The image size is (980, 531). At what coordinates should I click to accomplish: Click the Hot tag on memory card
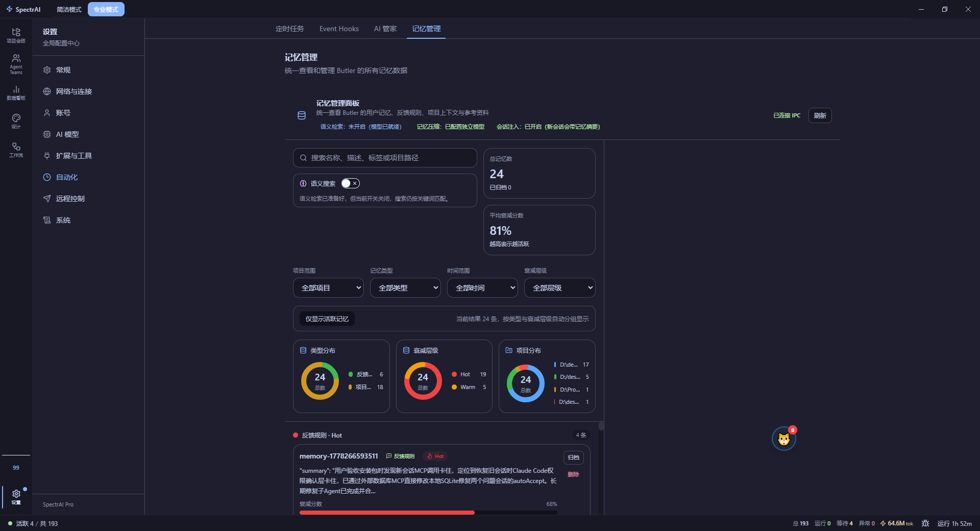click(x=435, y=456)
